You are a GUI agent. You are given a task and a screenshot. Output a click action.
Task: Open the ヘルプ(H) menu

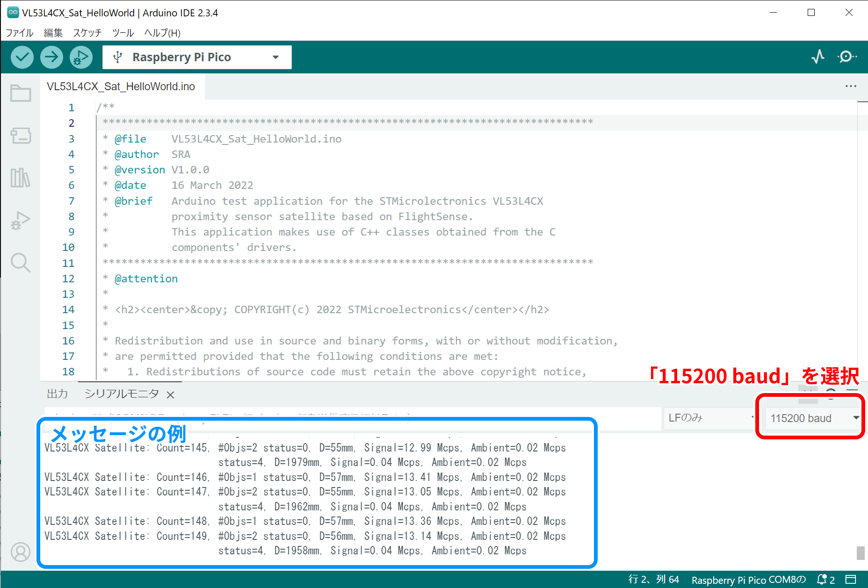(162, 33)
